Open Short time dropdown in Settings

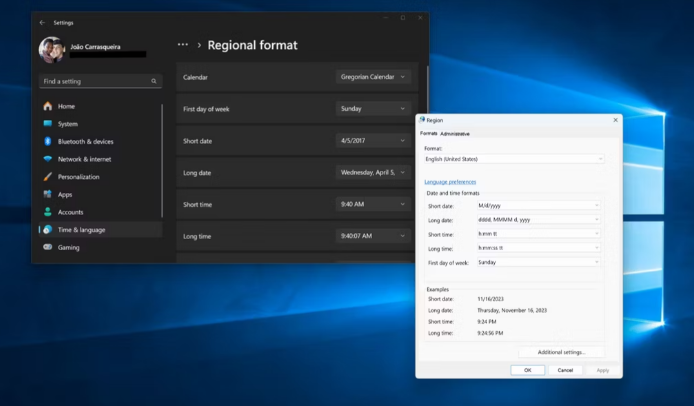click(373, 205)
